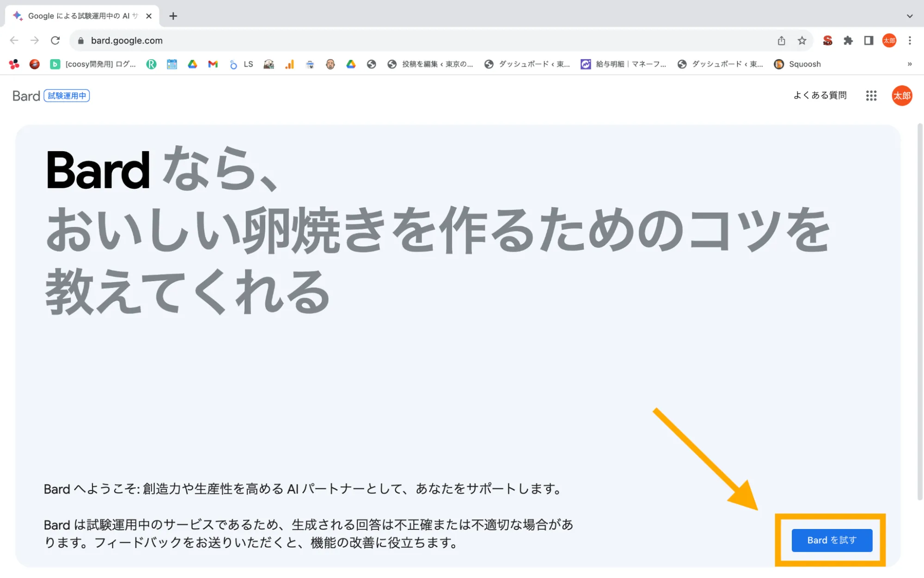The width and height of the screenshot is (924, 578).
Task: Open the red four-petal bookmark icon
Action: (14, 64)
